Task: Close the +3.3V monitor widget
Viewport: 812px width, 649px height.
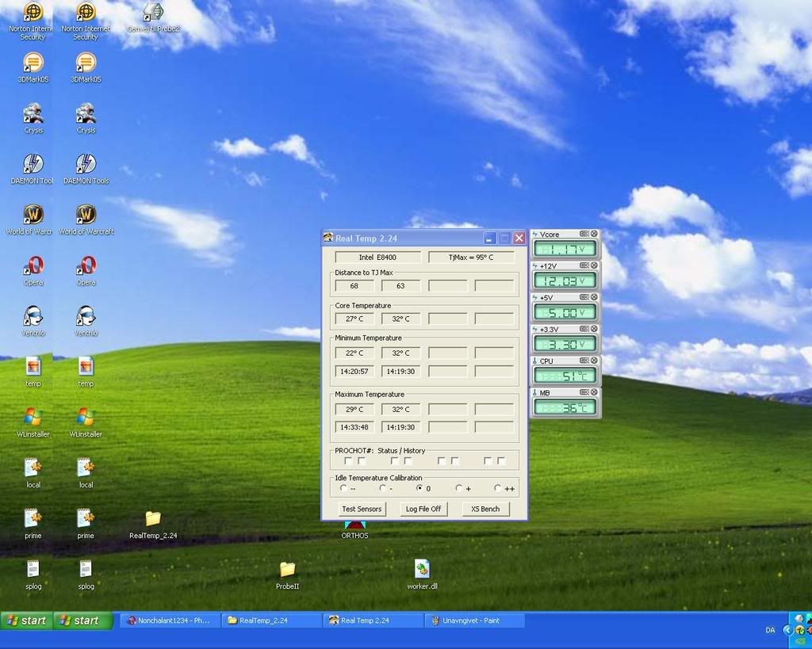Action: (x=594, y=329)
